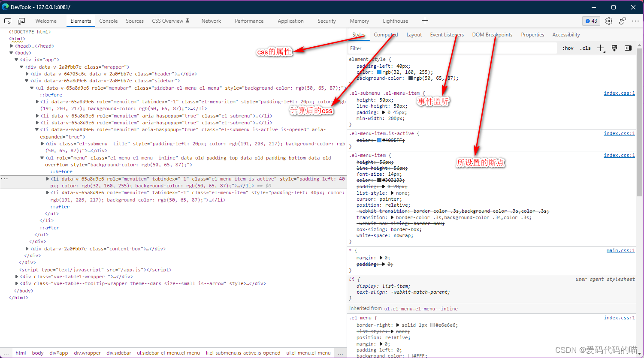Viewport: 644px width, 358px height.
Task: Open the Welcome tab
Action: (x=46, y=21)
